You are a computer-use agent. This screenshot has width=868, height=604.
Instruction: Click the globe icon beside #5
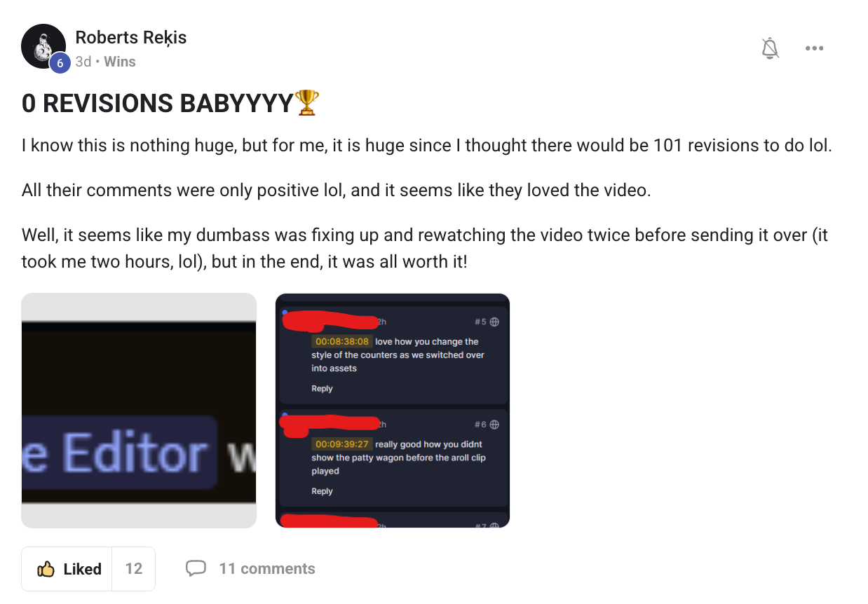pyautogui.click(x=494, y=322)
